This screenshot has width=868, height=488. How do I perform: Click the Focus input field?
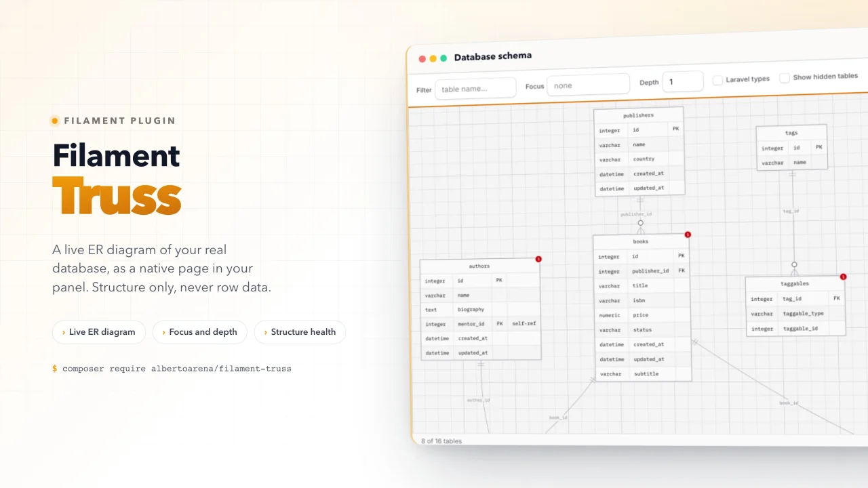(x=589, y=85)
